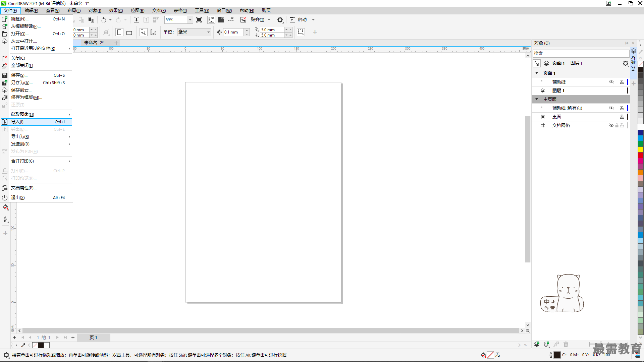Click 新建(N) in the File menu
The height and width of the screenshot is (362, 644).
tap(36, 19)
